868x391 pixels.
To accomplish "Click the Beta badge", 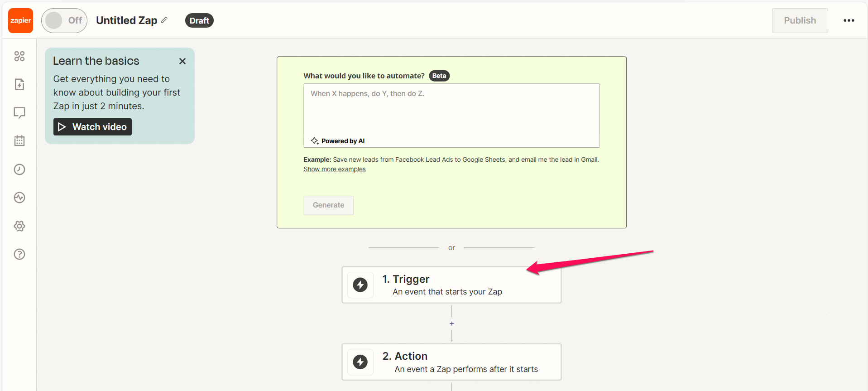I will click(x=439, y=76).
